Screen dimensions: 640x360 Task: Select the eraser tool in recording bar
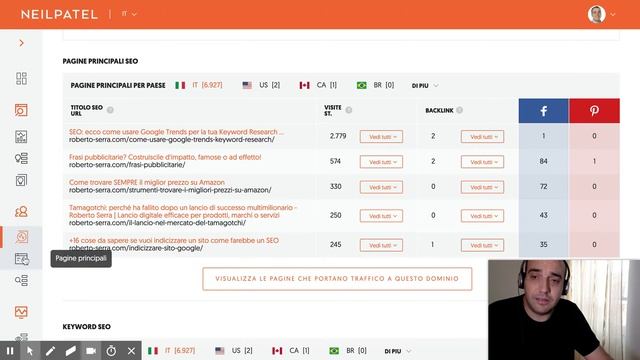click(x=71, y=351)
